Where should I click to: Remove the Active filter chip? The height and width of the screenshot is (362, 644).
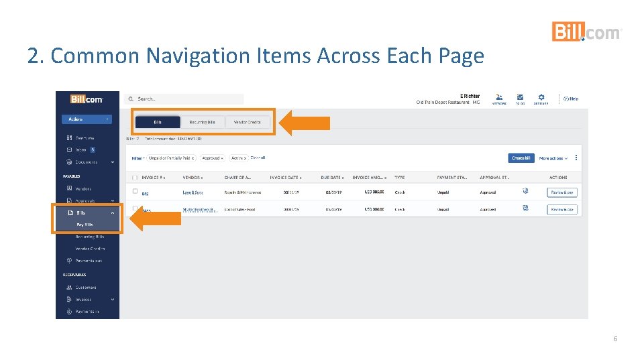pyautogui.click(x=246, y=158)
